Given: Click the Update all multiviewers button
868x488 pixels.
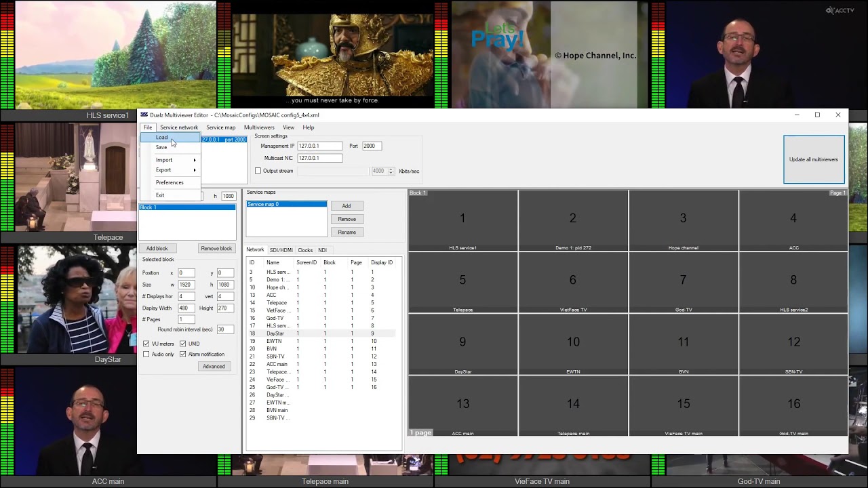Looking at the screenshot, I should click(814, 159).
